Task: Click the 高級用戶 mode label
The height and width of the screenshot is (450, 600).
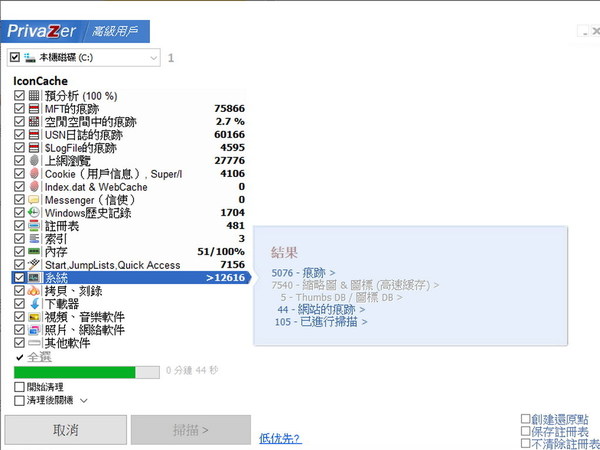Action: (114, 32)
